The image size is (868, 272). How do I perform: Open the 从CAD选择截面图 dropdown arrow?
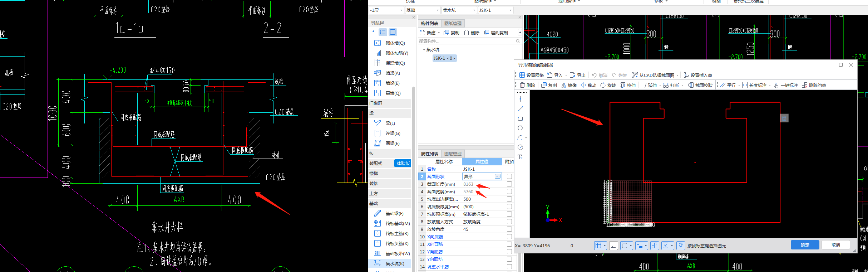pyautogui.click(x=677, y=75)
